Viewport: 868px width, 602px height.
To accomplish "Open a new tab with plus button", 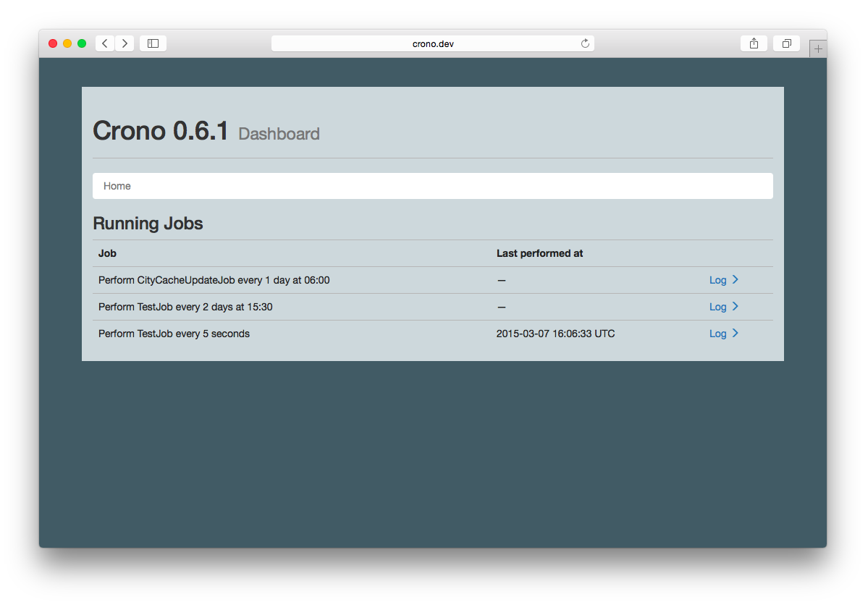I will point(818,48).
